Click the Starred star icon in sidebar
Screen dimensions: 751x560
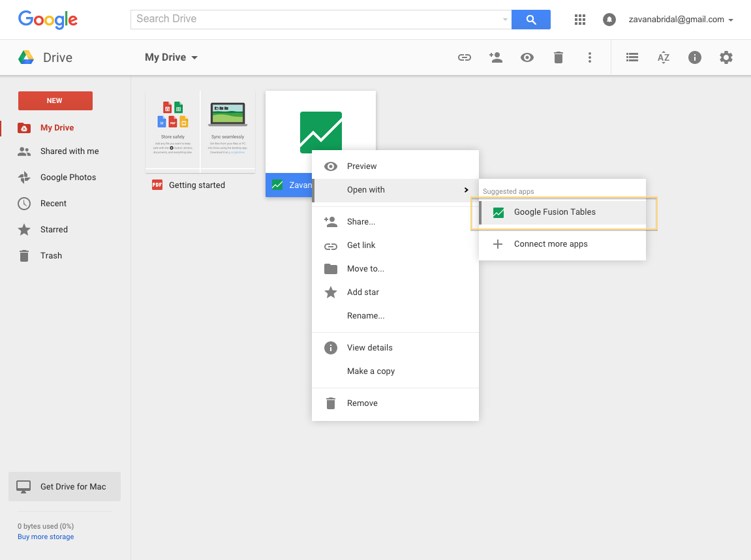click(24, 230)
